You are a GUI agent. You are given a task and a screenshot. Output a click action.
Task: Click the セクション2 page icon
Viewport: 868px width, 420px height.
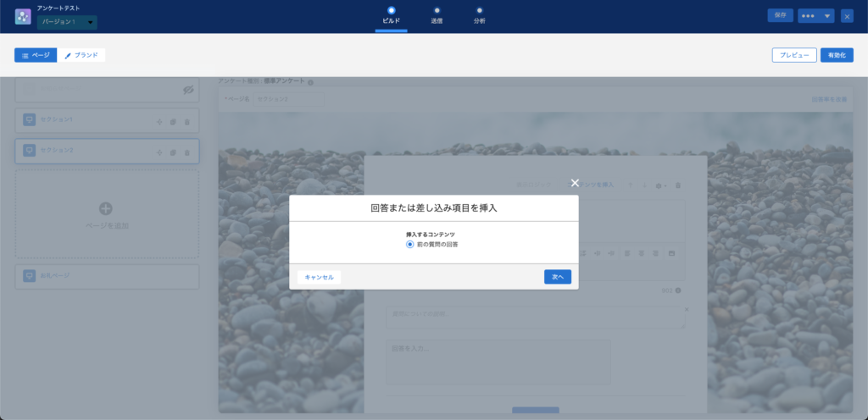pyautogui.click(x=30, y=151)
